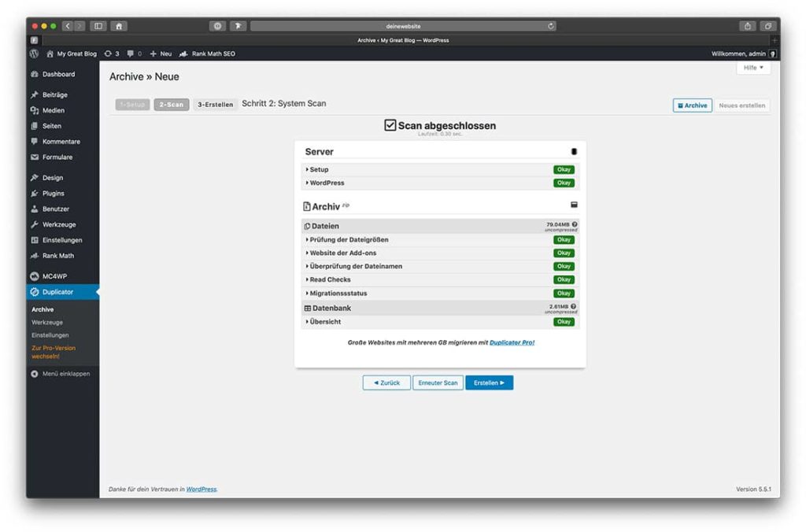Image resolution: width=806 pixels, height=532 pixels.
Task: Click the Neues erstellen button
Action: [741, 105]
